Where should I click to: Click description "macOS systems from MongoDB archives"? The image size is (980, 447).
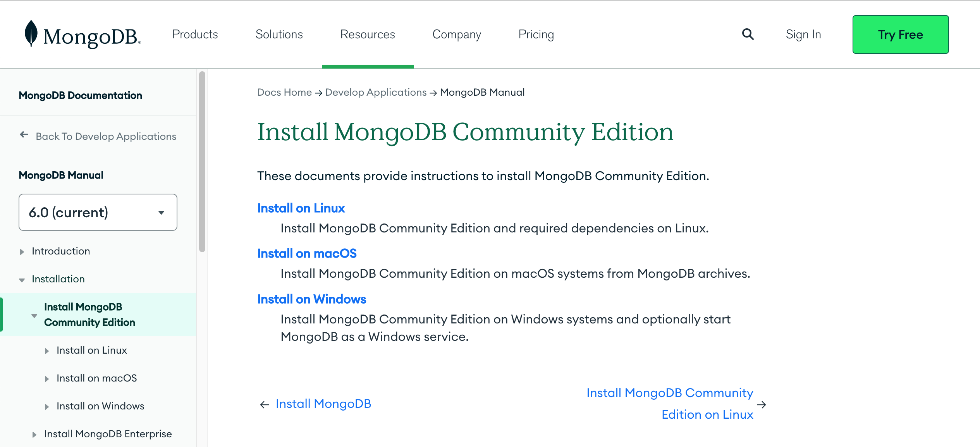(x=631, y=274)
